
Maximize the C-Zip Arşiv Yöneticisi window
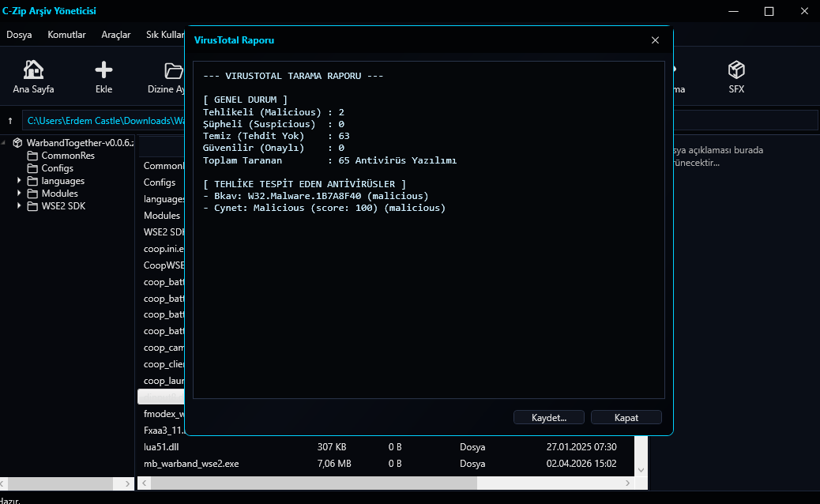(769, 11)
